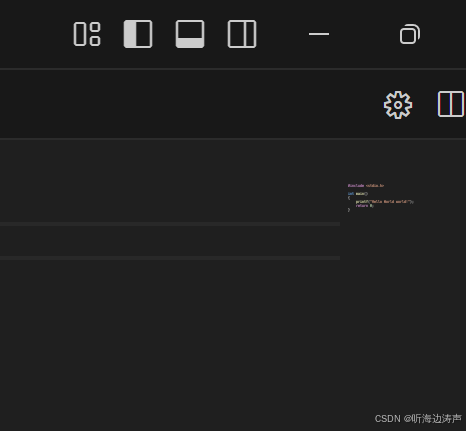Minimize the VS Code window
466x431 pixels.
click(319, 34)
